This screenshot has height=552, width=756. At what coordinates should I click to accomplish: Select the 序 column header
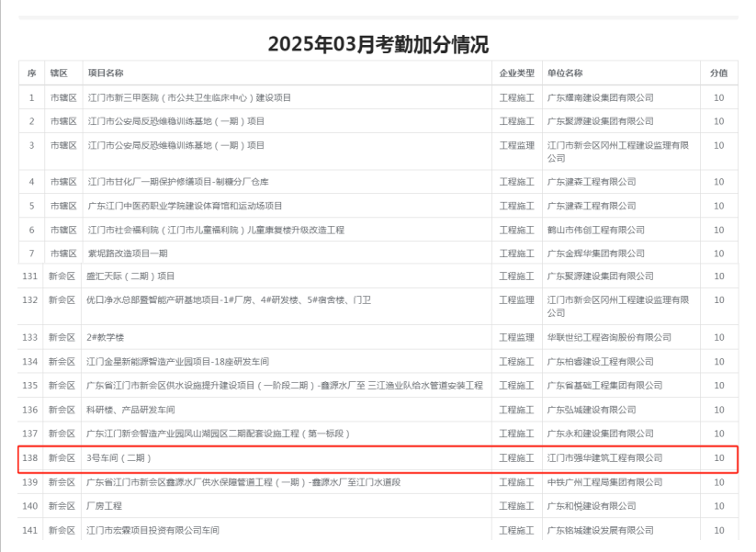[x=32, y=73]
